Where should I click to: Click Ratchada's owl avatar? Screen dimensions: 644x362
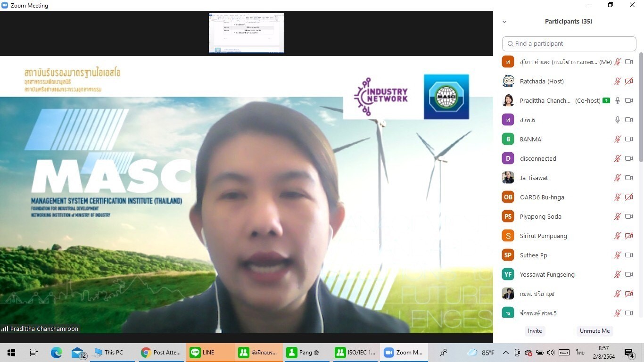pos(508,81)
